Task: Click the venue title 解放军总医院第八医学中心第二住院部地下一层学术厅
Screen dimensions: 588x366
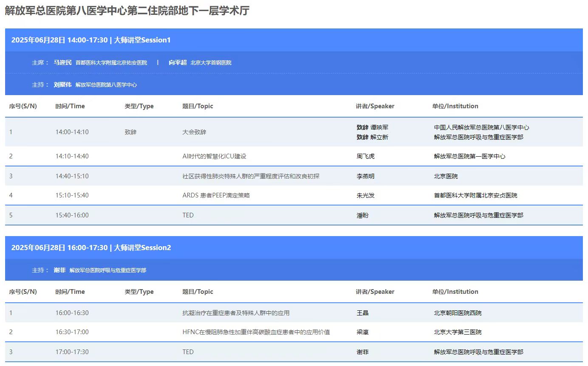Action: coord(127,11)
